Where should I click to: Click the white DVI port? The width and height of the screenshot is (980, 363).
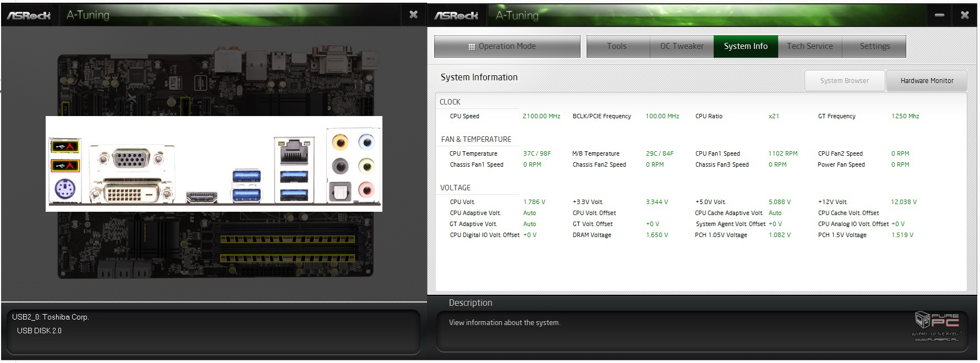point(131,193)
